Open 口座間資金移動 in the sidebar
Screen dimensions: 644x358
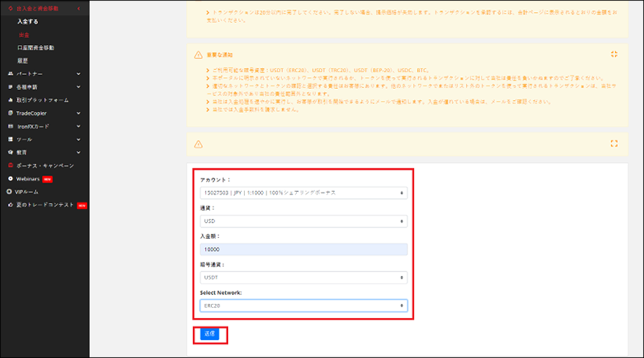(35, 48)
